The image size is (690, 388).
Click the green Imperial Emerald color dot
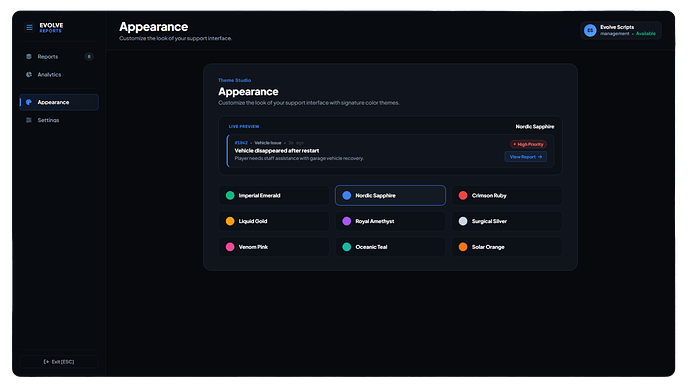230,195
